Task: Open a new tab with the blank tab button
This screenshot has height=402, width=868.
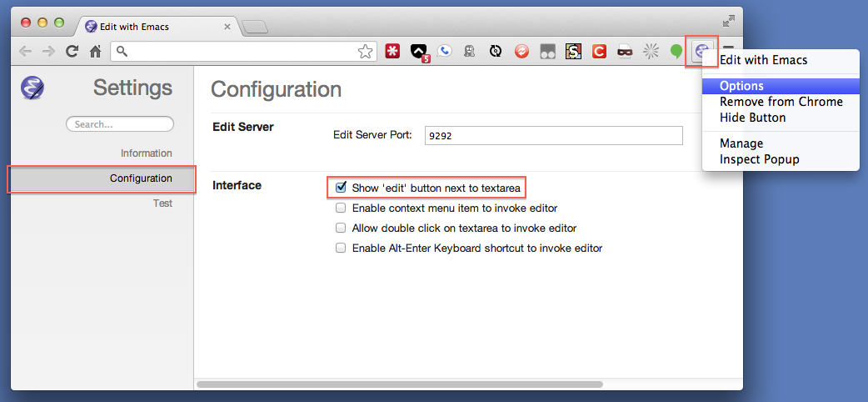Action: 255,27
